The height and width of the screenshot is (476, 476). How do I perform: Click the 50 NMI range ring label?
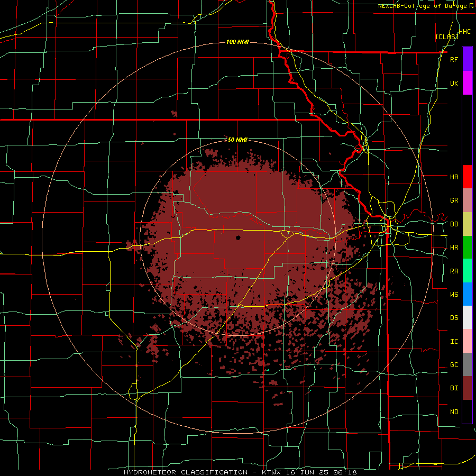pos(237,140)
